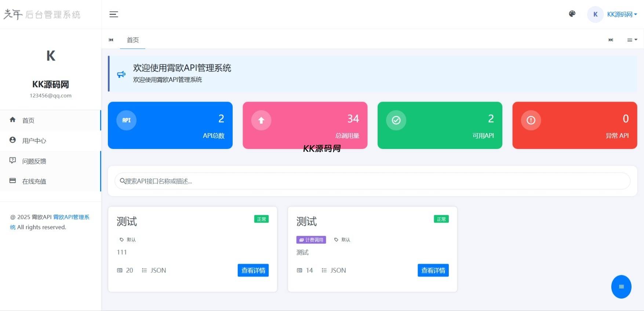Open the 可用API statistics card
Screen dimensions: 644x311
click(x=440, y=125)
